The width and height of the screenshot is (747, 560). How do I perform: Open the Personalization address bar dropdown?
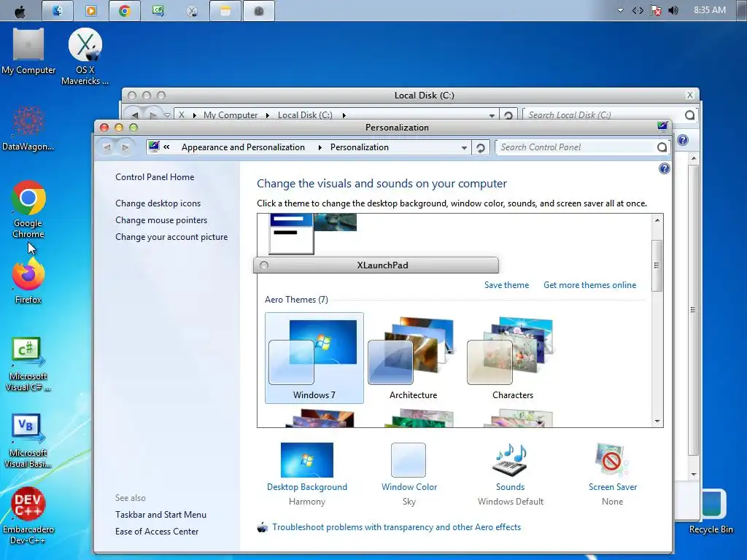(x=464, y=148)
